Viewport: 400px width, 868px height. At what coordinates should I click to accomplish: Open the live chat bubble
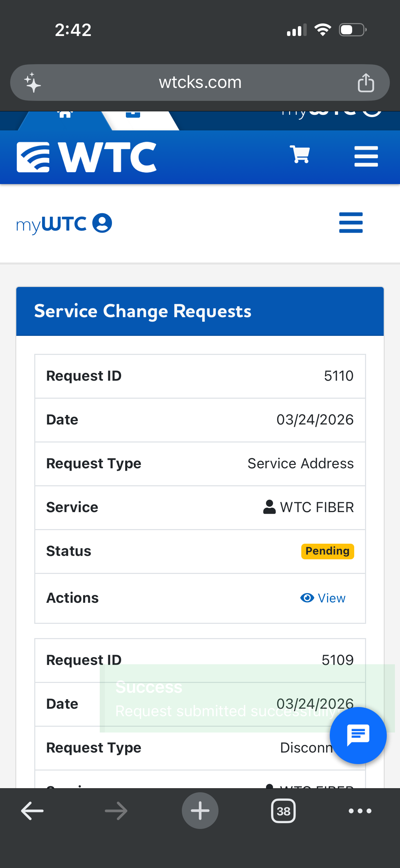click(358, 736)
